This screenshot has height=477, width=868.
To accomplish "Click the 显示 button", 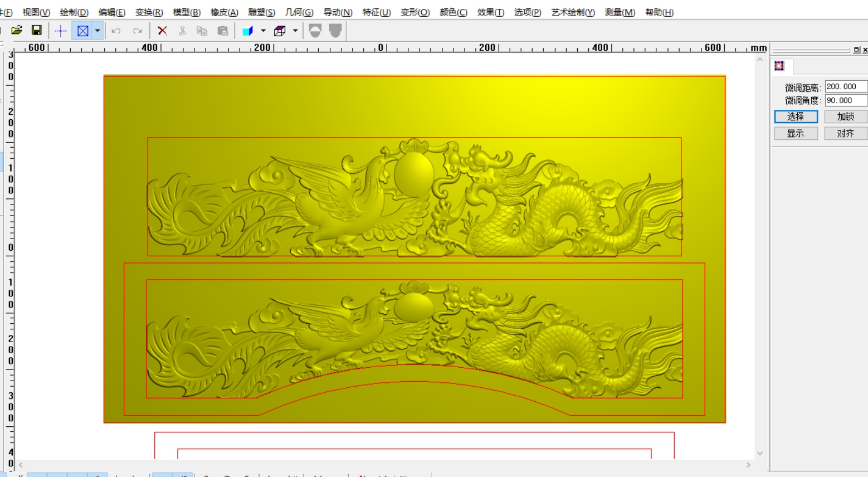I will 796,133.
